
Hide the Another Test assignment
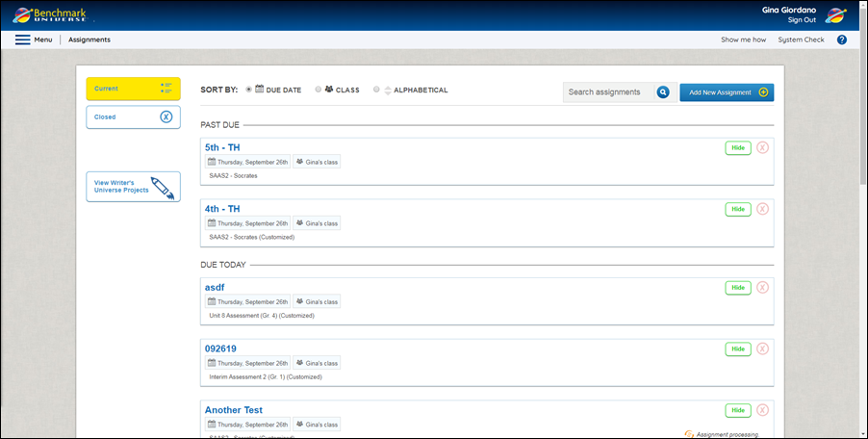coord(738,410)
